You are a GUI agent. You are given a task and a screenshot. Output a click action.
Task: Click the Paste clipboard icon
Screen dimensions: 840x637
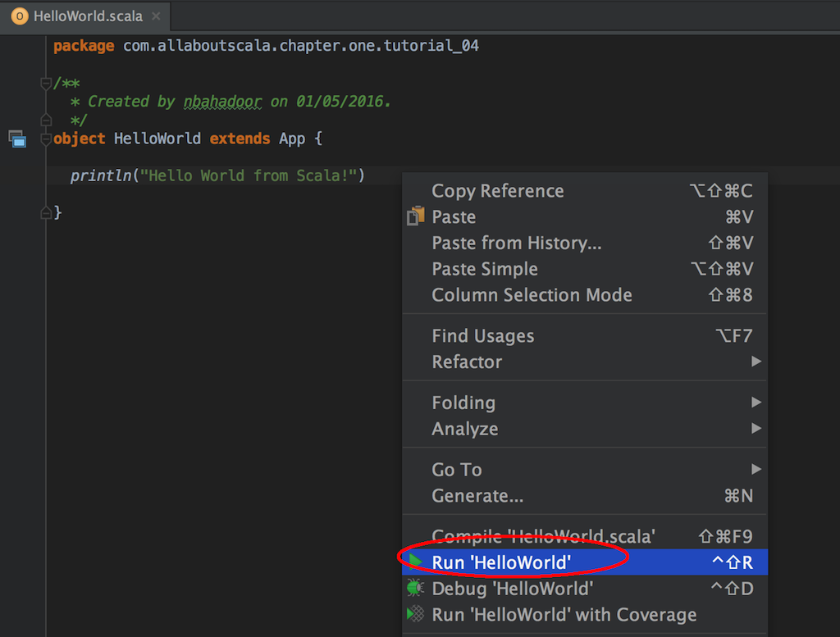pos(416,216)
